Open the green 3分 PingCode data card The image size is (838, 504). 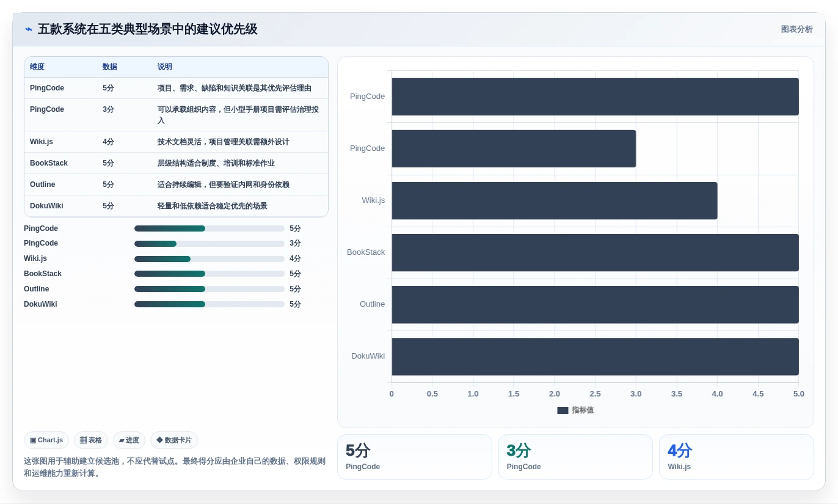coord(575,457)
